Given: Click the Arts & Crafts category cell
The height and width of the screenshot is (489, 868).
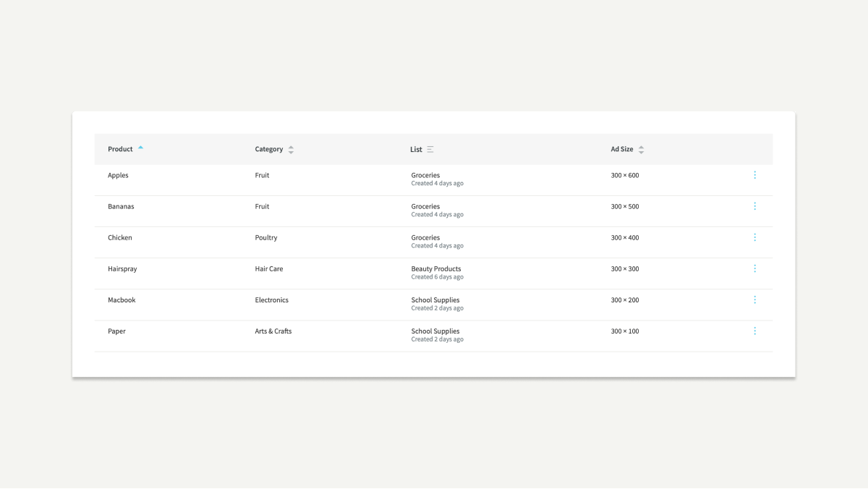Looking at the screenshot, I should coord(273,331).
